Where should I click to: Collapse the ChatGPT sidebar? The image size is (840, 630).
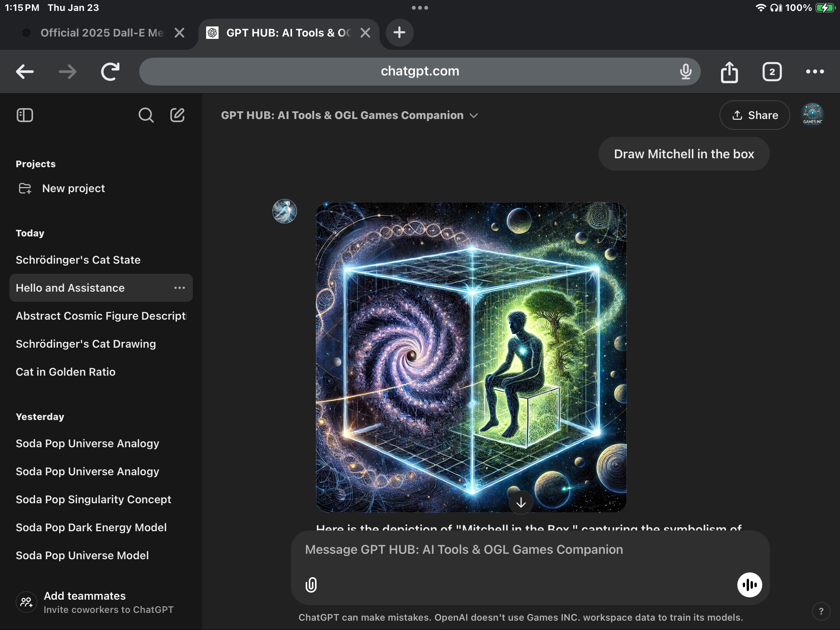(x=25, y=115)
